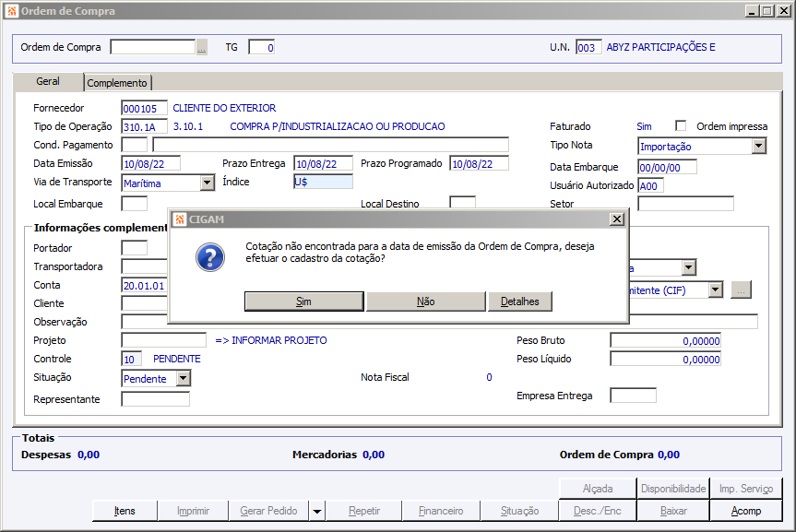Toggle the Ordem impressa checkbox
This screenshot has width=796, height=532.
coord(681,126)
